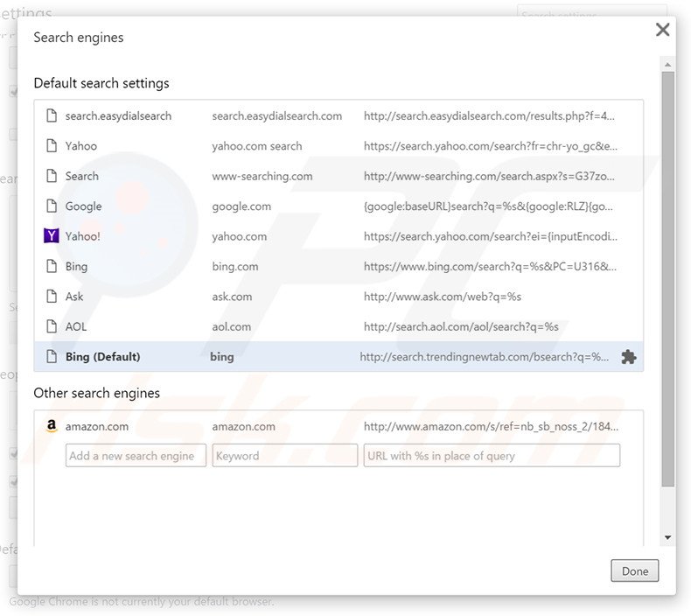Viewport: 691px width, 616px height.
Task: Focus the 'URL with %s in place of query' field
Action: tap(492, 456)
